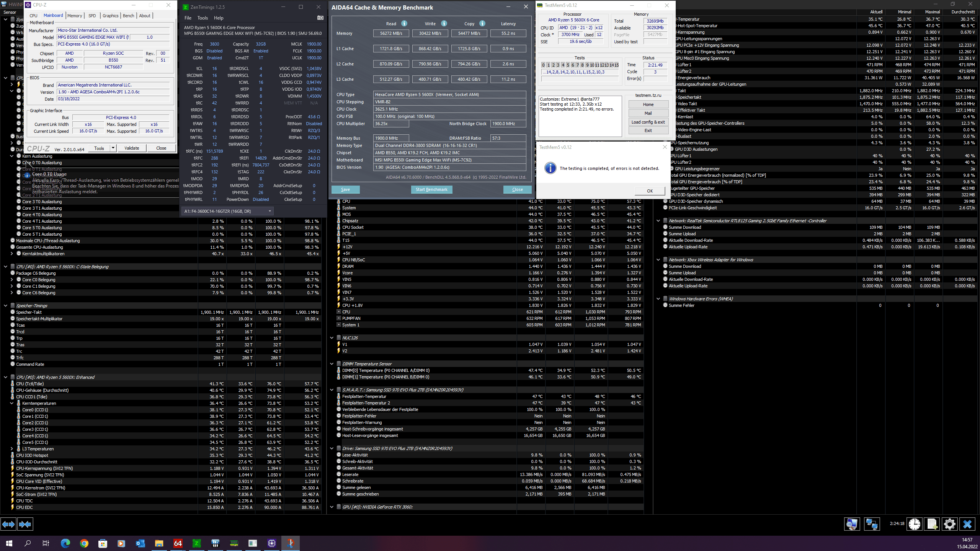Screen dimensions: 980x551
Task: Click Load config & exit in TestMem5
Action: [648, 122]
